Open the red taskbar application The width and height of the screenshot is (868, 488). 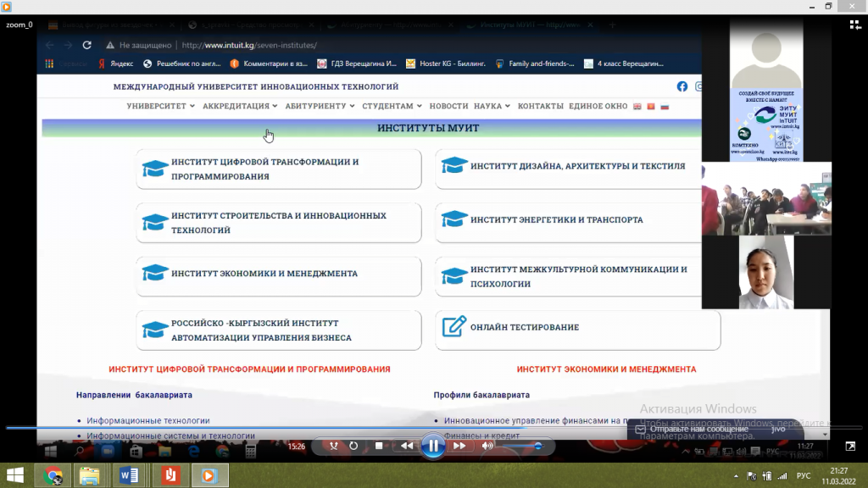click(x=170, y=475)
